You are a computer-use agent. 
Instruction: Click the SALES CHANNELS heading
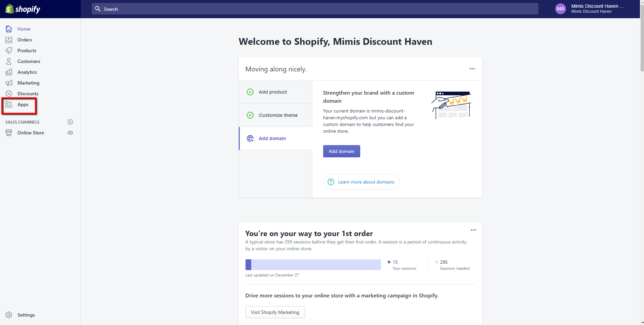22,122
